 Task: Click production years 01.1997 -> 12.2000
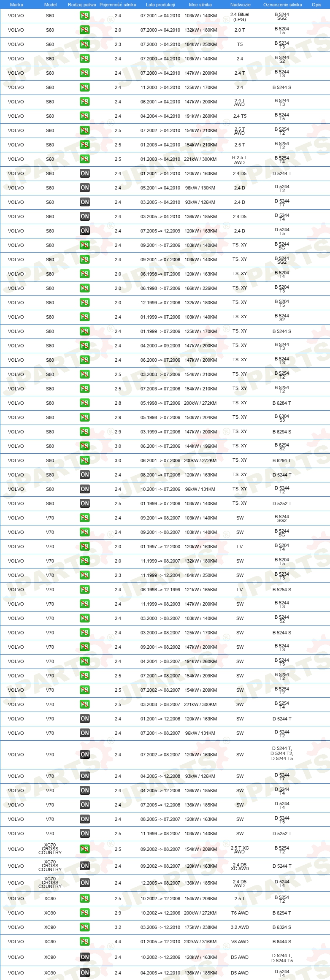[x=160, y=547]
